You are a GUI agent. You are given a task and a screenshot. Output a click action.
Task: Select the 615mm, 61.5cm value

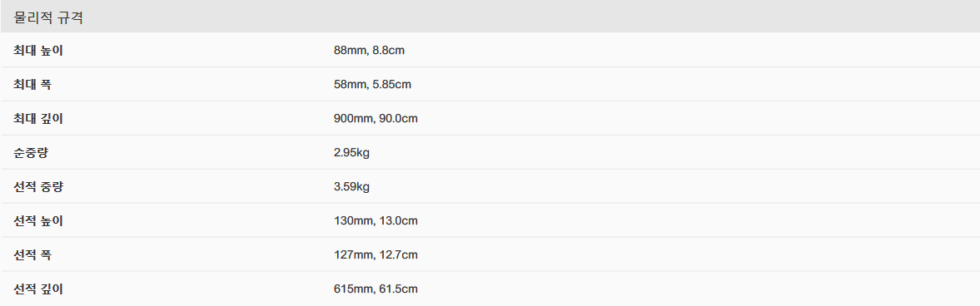[376, 289]
